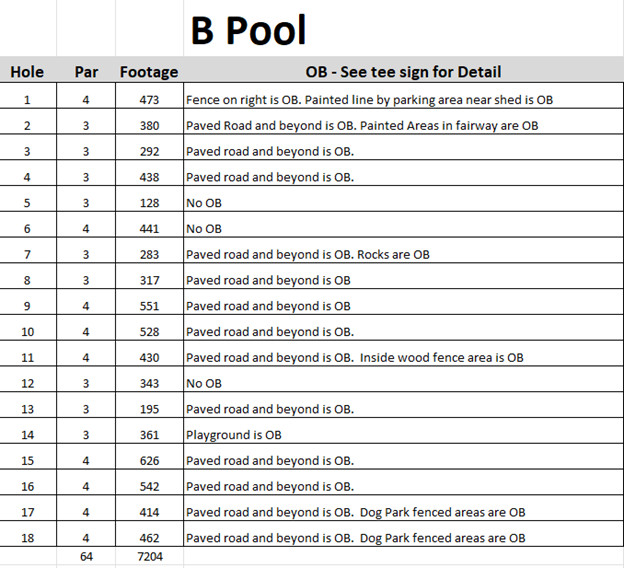Click hole number 10 cell
Viewport: 624px width, 568px height.
click(27, 332)
